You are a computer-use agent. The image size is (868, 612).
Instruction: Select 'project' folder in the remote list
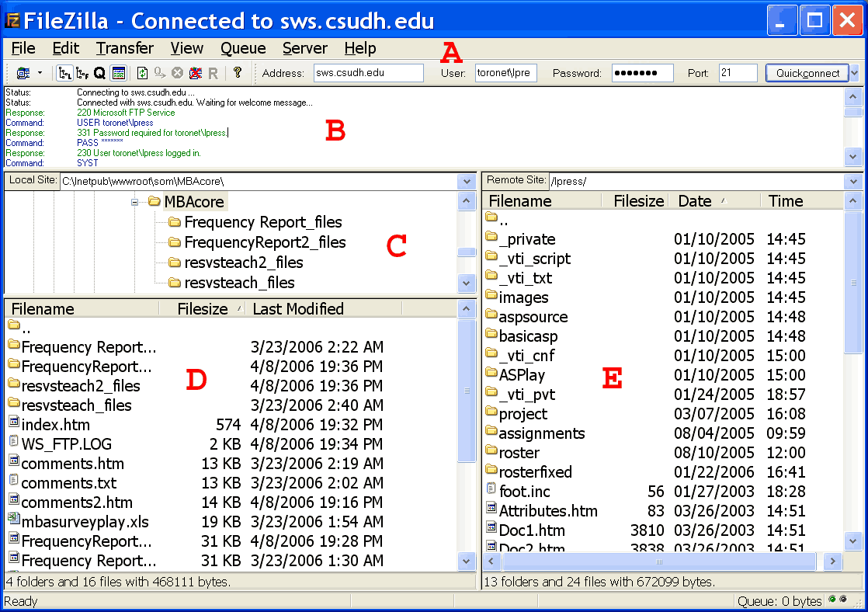[523, 414]
